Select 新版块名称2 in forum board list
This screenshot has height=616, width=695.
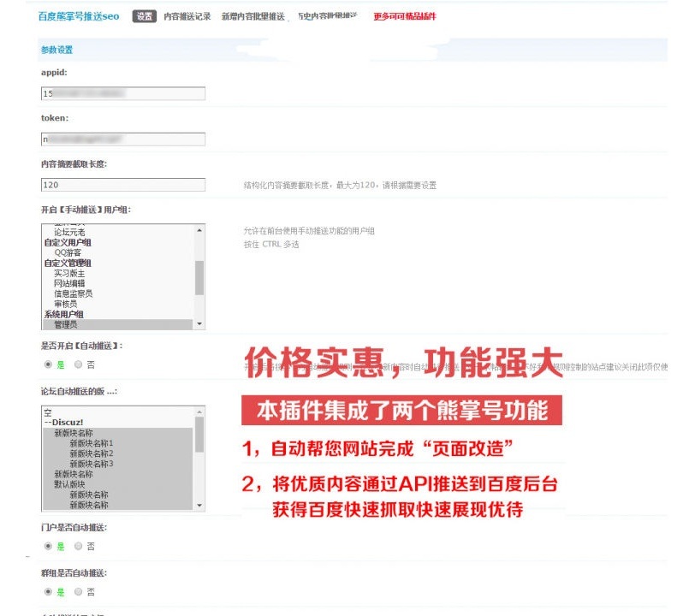tap(92, 453)
